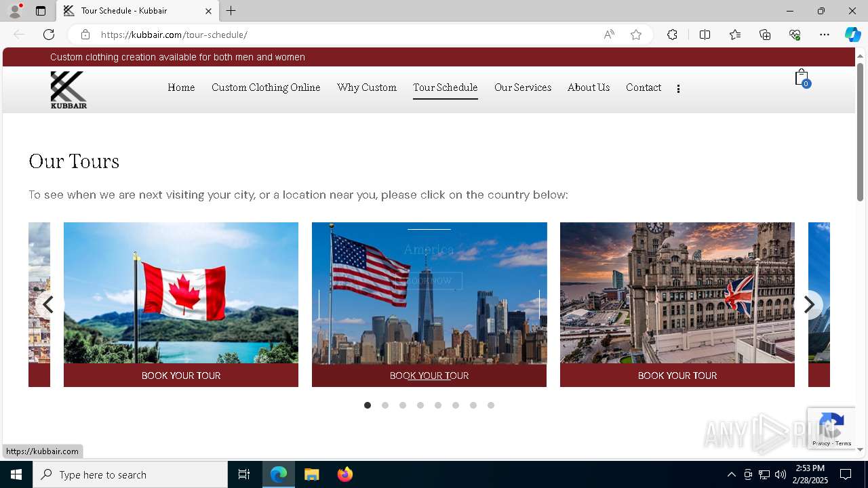Select sixth carousel pagination dot
Screen dimensions: 868x488
[x=456, y=405]
